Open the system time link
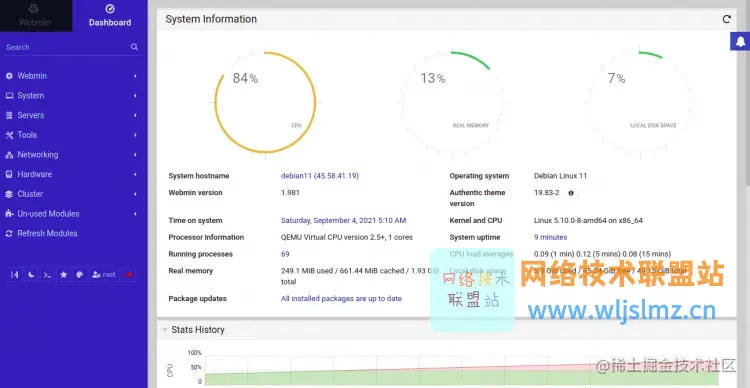Image resolution: width=750 pixels, height=388 pixels. coord(343,221)
